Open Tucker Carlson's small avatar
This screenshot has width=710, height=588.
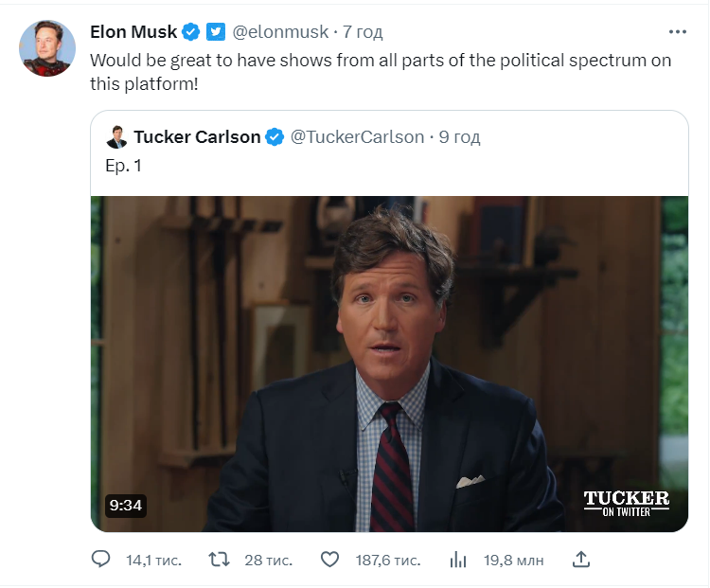116,136
